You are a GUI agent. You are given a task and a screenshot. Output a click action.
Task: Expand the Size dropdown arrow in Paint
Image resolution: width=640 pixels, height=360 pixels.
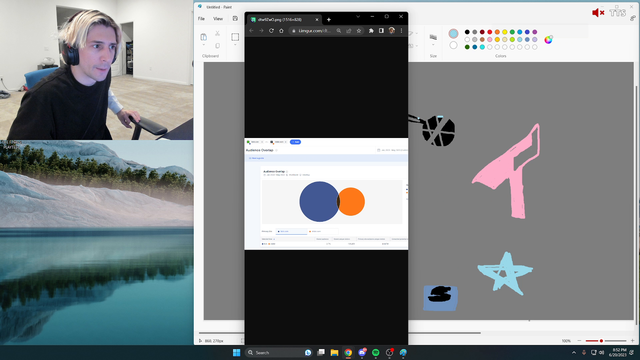point(433,45)
